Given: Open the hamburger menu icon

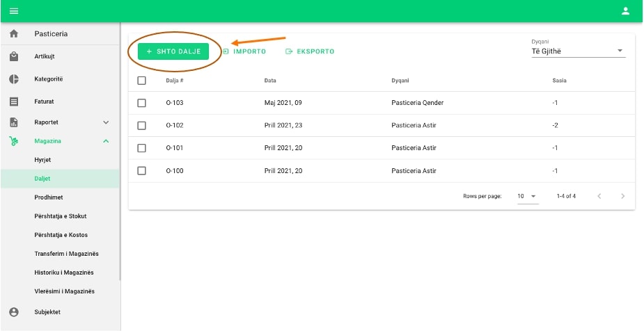Looking at the screenshot, I should (x=13, y=10).
